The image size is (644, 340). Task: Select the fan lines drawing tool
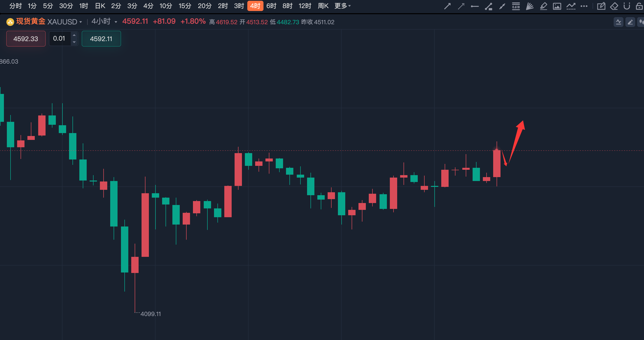point(529,6)
